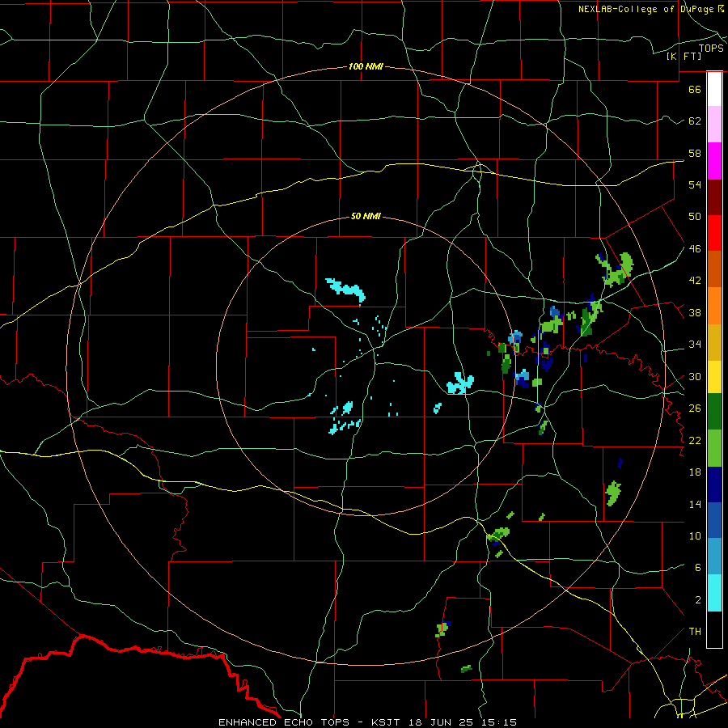Click the "TH" legend label
The height and width of the screenshot is (728, 728).
click(x=695, y=632)
